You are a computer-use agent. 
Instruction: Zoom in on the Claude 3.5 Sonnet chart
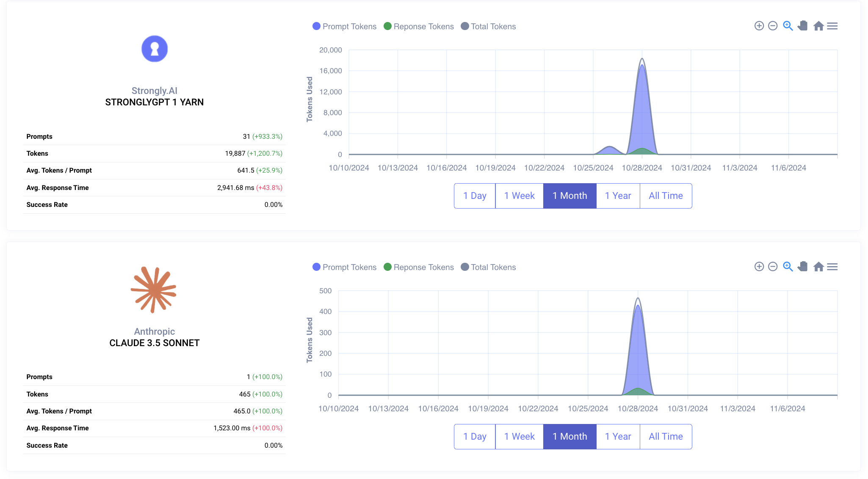coord(759,267)
